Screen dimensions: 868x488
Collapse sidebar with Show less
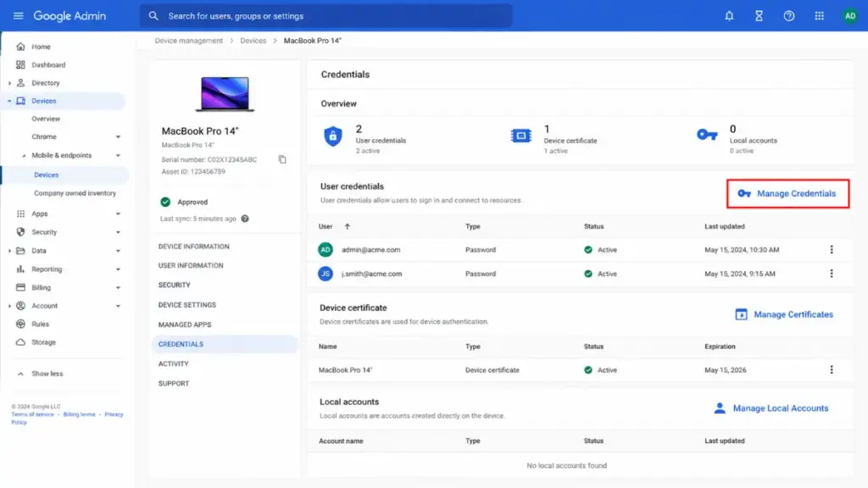click(x=41, y=374)
